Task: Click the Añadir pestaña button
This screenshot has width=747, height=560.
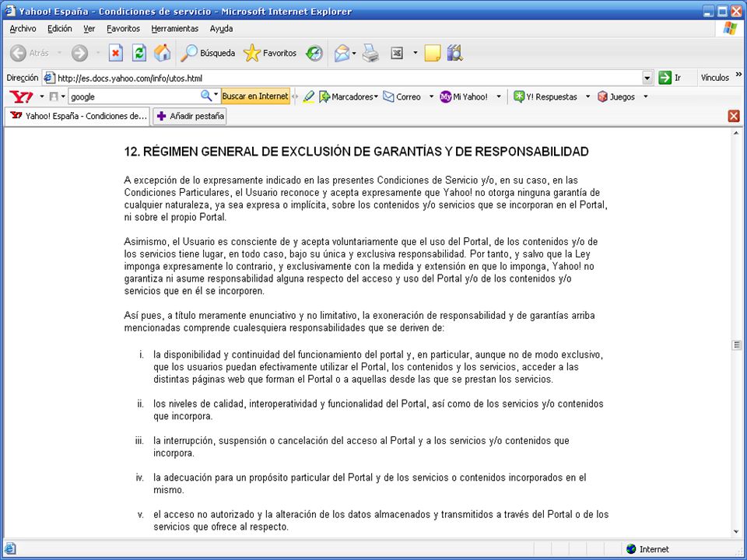Action: point(190,116)
